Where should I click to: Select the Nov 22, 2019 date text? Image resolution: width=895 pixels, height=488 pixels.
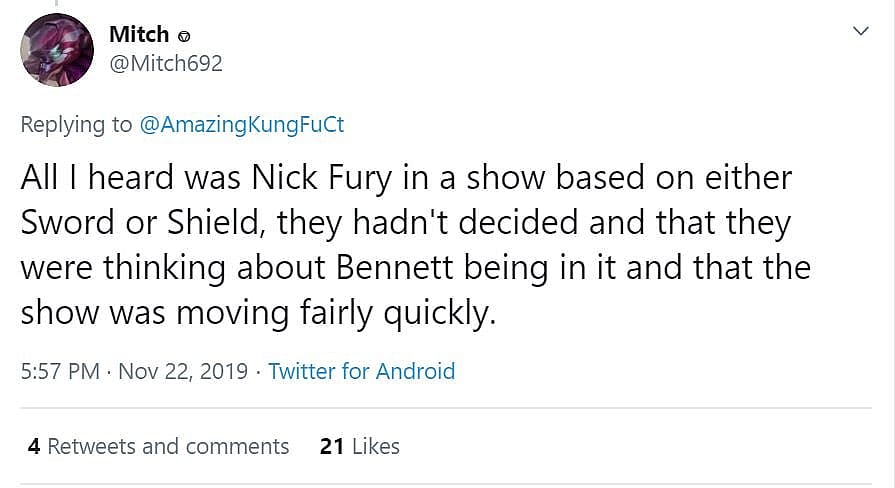coord(183,372)
